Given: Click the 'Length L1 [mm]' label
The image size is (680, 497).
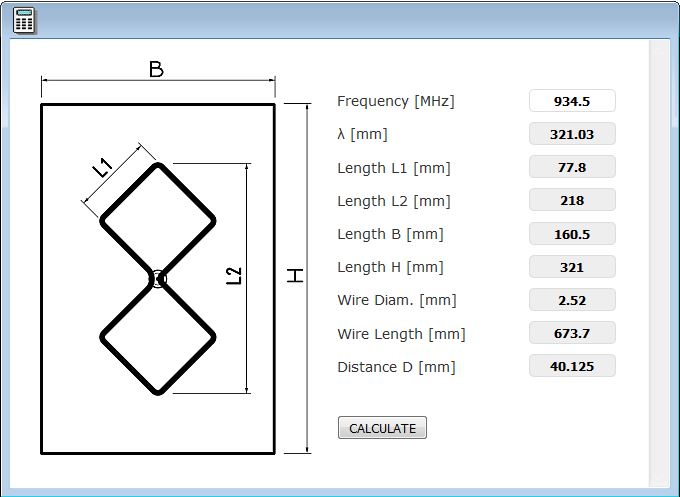Looking at the screenshot, I should point(394,168).
